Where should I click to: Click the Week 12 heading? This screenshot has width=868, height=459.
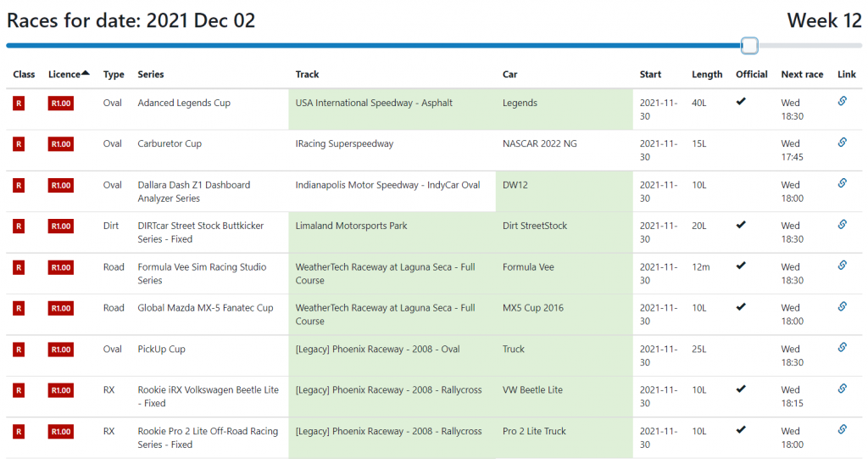point(824,20)
